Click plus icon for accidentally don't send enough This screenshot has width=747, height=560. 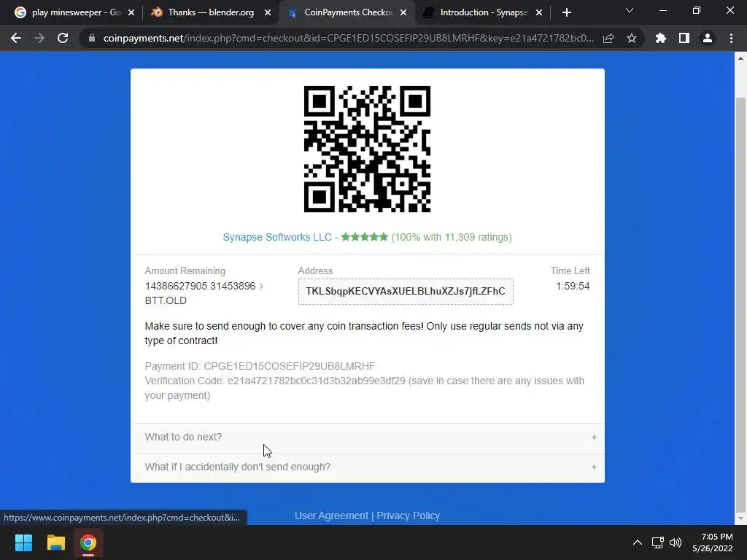coord(594,467)
